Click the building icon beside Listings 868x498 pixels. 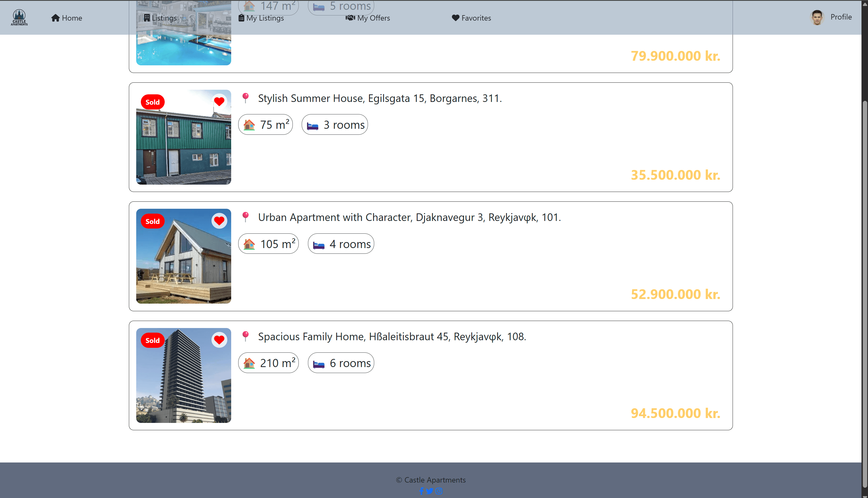click(x=147, y=18)
